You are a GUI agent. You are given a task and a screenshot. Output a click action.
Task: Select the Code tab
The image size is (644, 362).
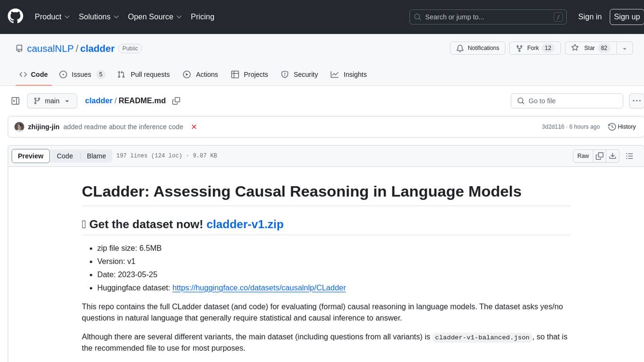[33, 74]
